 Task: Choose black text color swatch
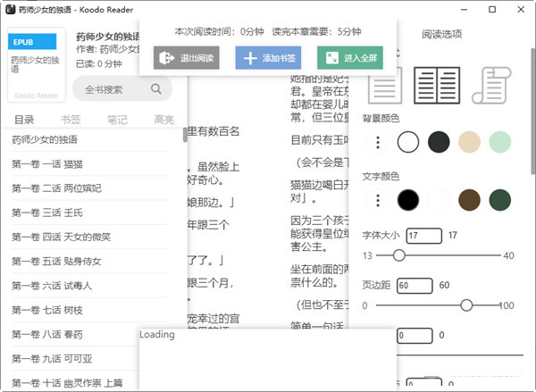408,200
